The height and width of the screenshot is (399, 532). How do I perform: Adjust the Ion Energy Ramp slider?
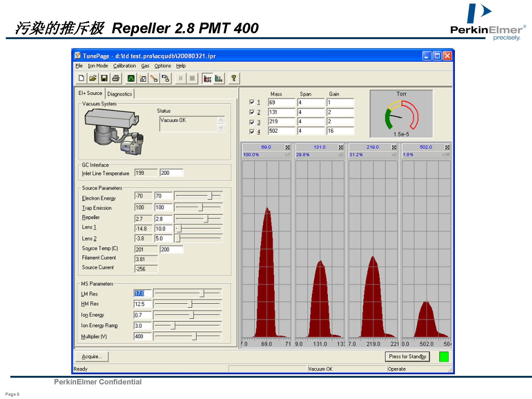pyautogui.click(x=187, y=326)
